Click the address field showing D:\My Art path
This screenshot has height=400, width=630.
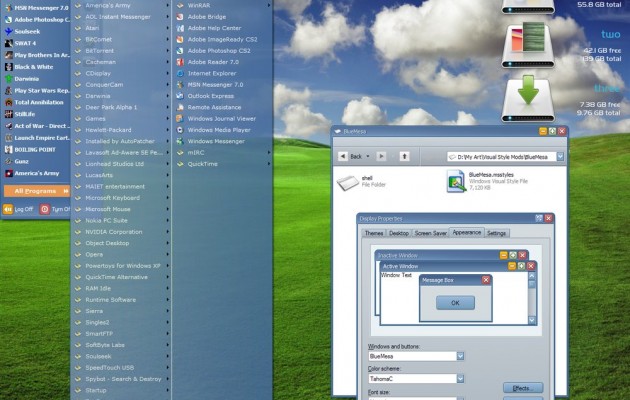pyautogui.click(x=502, y=157)
